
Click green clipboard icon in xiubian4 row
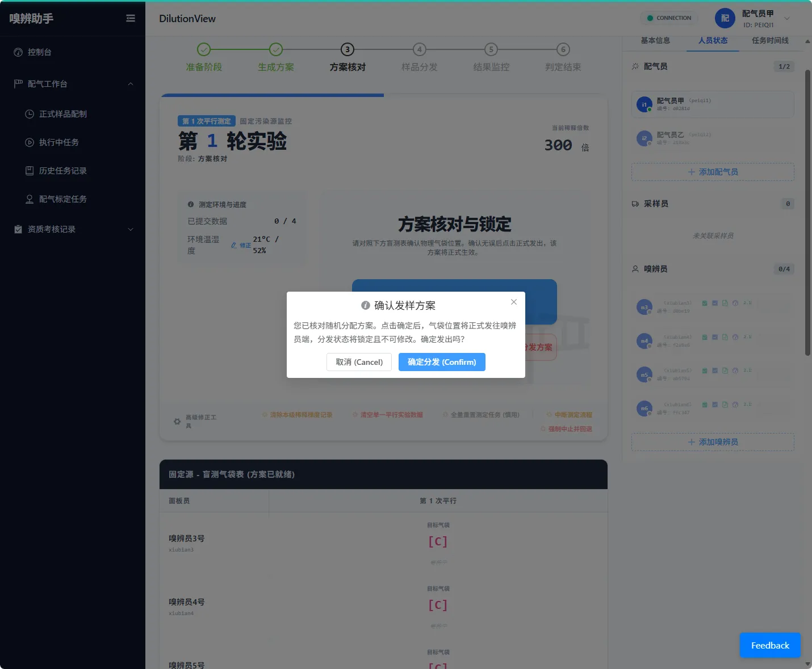705,337
